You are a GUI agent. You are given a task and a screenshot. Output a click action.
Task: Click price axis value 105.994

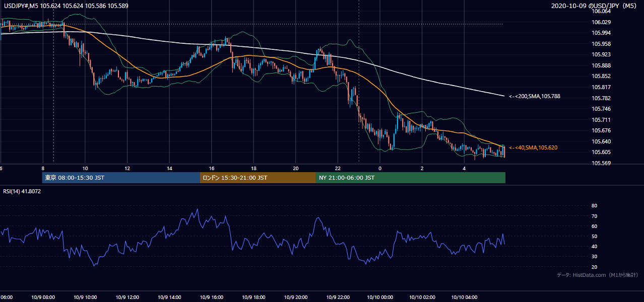tap(601, 33)
